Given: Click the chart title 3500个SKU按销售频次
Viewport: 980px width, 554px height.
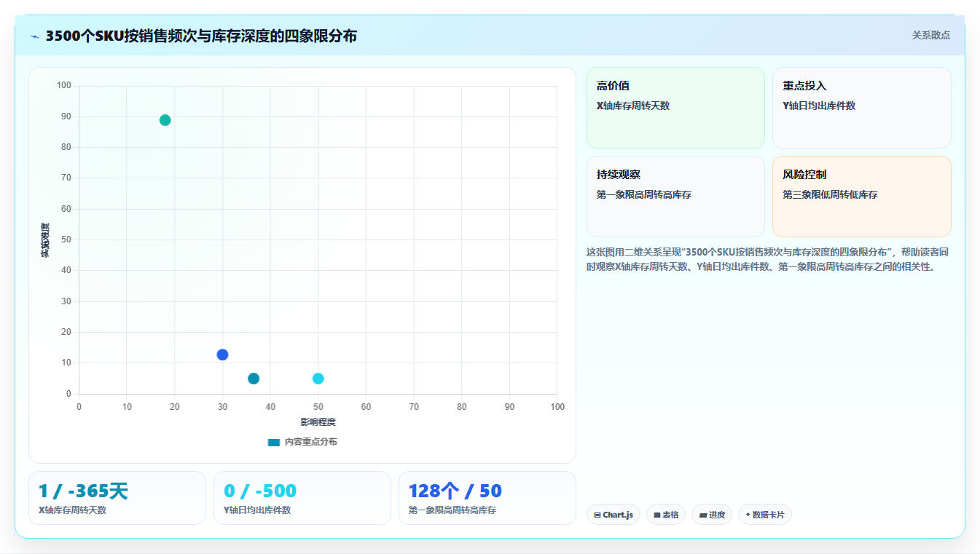Looking at the screenshot, I should pos(201,36).
